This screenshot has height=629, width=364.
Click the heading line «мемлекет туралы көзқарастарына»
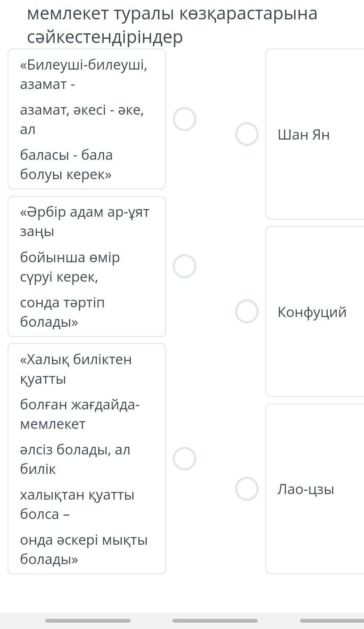pos(172,14)
